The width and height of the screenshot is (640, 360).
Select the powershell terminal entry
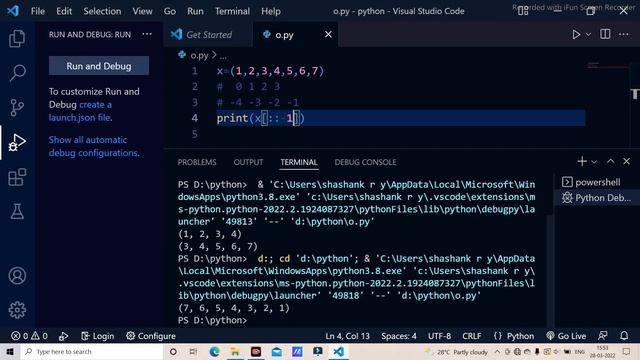point(596,182)
